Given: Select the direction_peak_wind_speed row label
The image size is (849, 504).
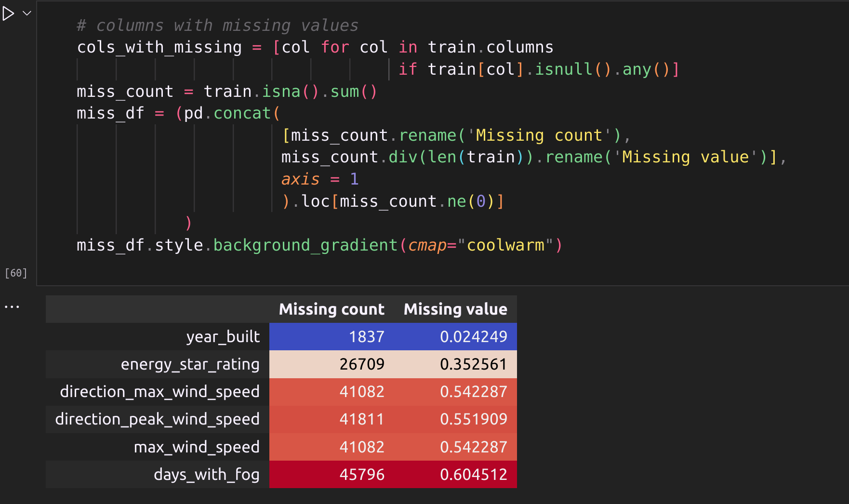Looking at the screenshot, I should pos(158,419).
